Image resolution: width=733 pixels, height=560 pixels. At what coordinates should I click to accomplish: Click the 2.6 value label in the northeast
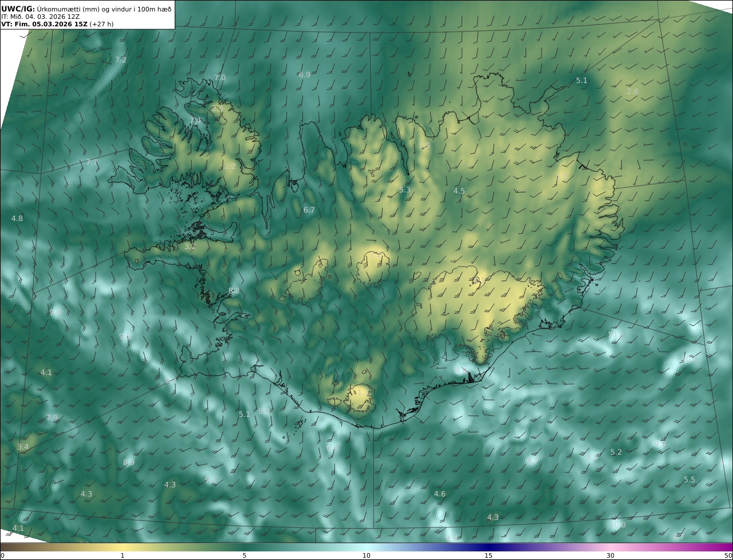pyautogui.click(x=633, y=91)
